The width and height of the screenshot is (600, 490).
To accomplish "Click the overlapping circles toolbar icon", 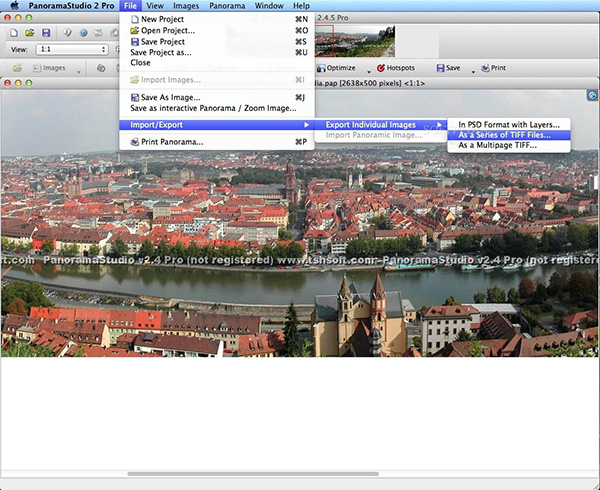I will (101, 68).
